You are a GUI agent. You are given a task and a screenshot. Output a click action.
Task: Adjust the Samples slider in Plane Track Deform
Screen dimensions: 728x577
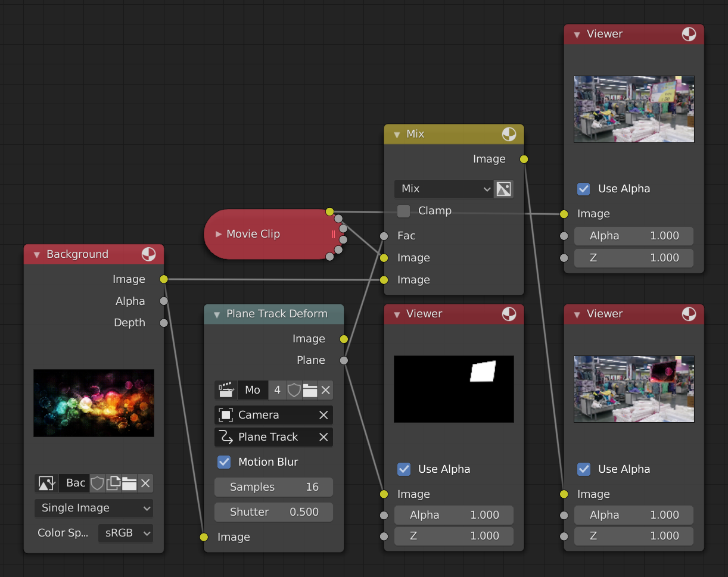coord(273,487)
